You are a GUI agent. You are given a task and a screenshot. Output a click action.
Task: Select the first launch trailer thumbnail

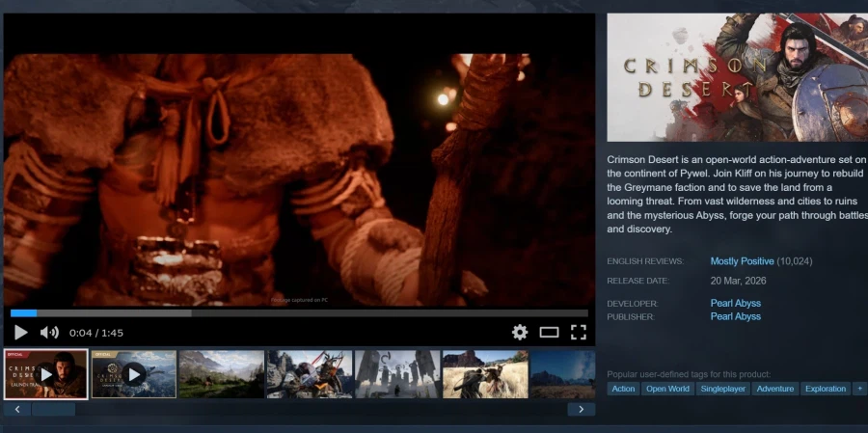click(x=45, y=374)
